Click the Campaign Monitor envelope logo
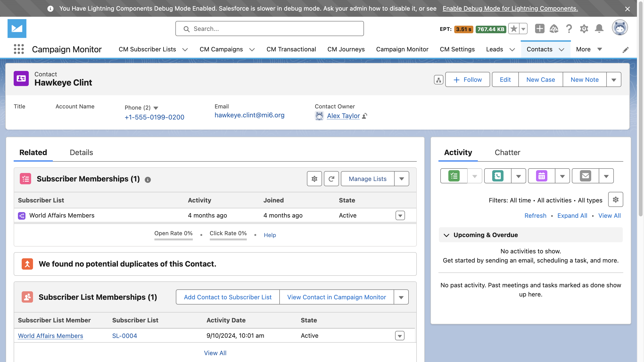 tap(17, 29)
